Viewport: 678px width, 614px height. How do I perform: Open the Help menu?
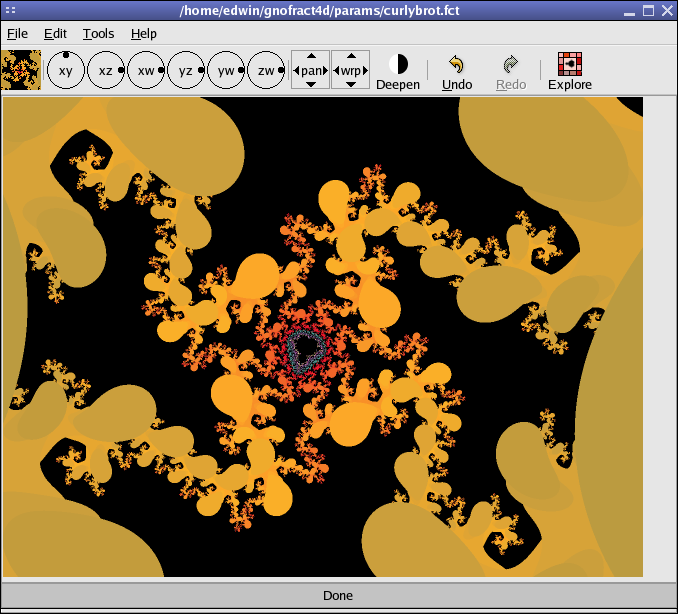[143, 34]
